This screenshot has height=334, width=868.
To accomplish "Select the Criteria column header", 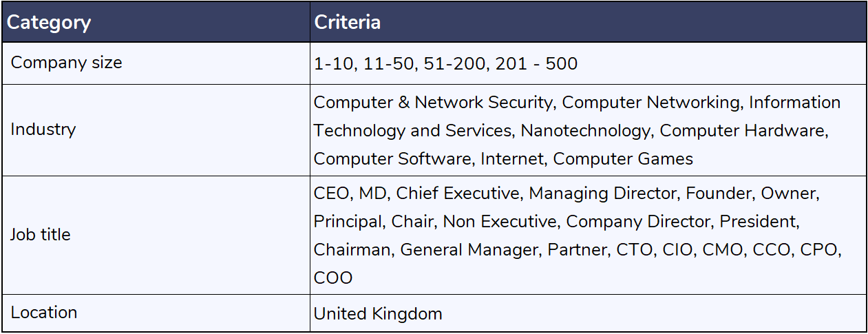I will point(348,21).
